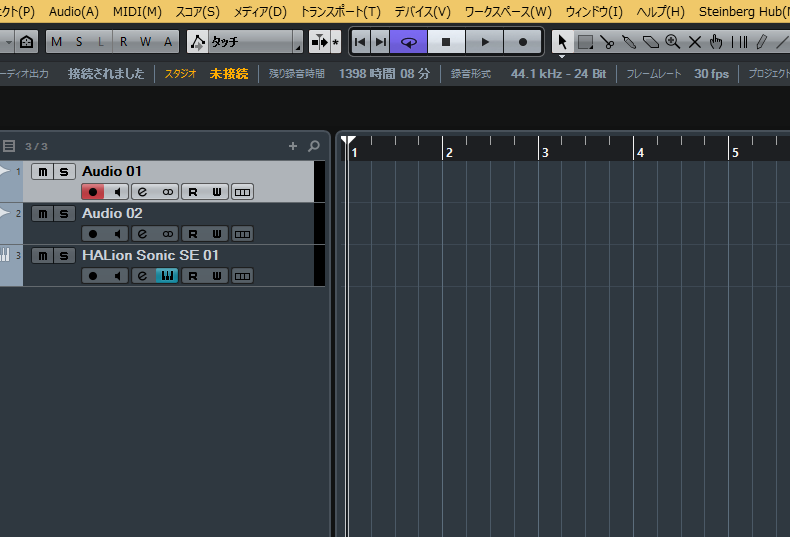
Task: Click the transport Record button
Action: coord(522,42)
